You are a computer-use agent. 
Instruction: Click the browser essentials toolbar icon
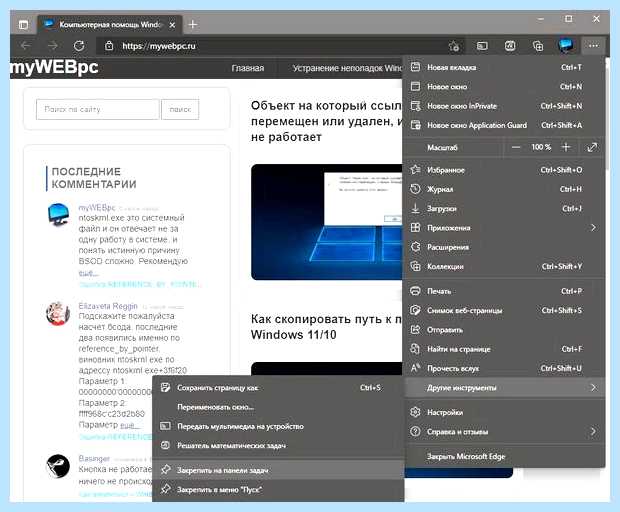(x=510, y=46)
